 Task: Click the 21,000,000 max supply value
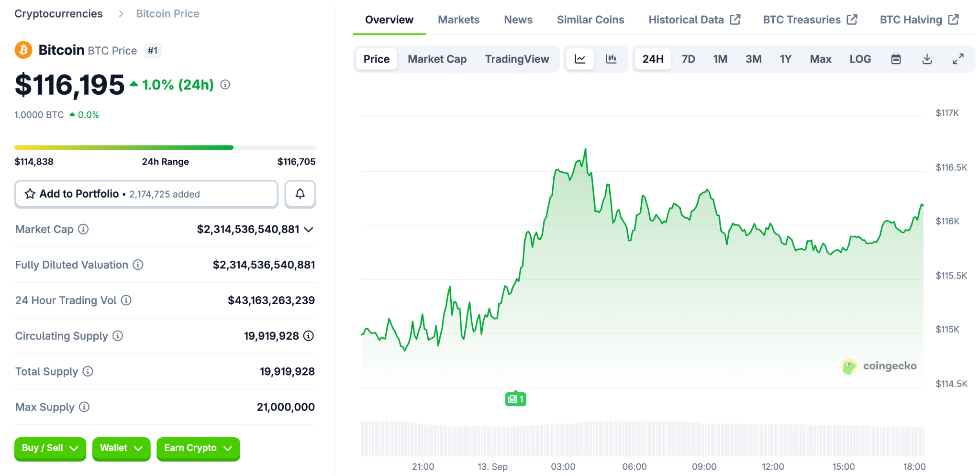coord(286,407)
